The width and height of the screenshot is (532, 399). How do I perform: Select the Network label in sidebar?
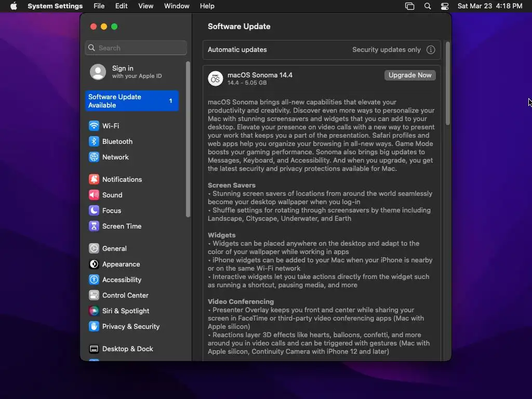(115, 157)
